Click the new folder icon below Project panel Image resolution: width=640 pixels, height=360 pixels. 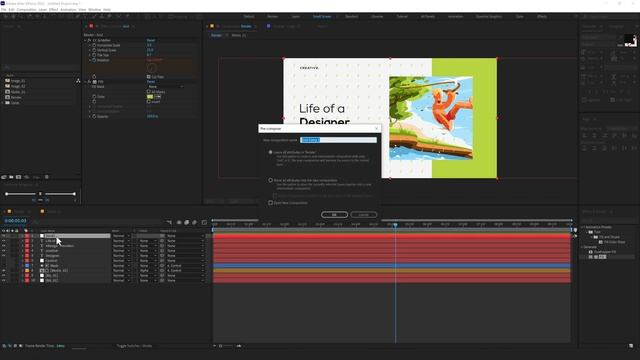point(11,177)
